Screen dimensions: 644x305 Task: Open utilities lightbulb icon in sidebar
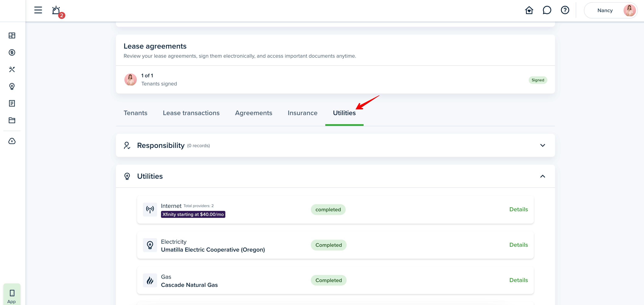[x=12, y=87]
